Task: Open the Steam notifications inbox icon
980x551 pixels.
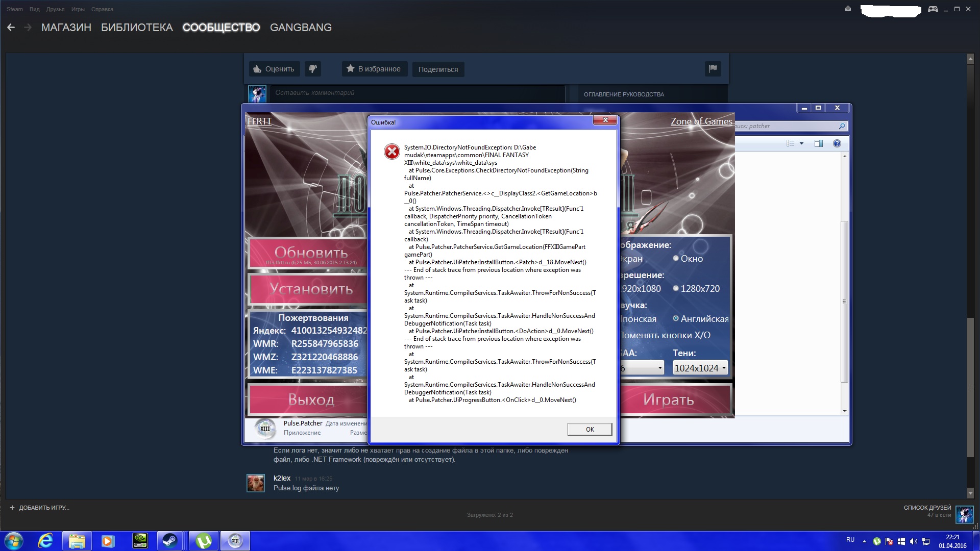Action: tap(848, 9)
